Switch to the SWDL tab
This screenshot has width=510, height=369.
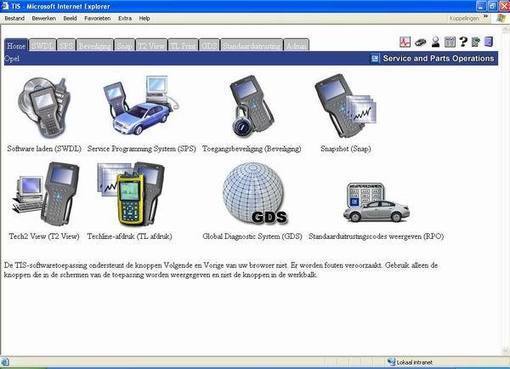point(43,45)
